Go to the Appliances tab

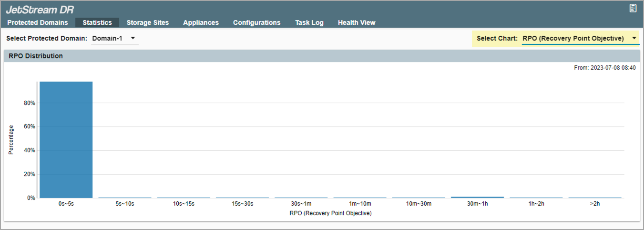tap(201, 22)
